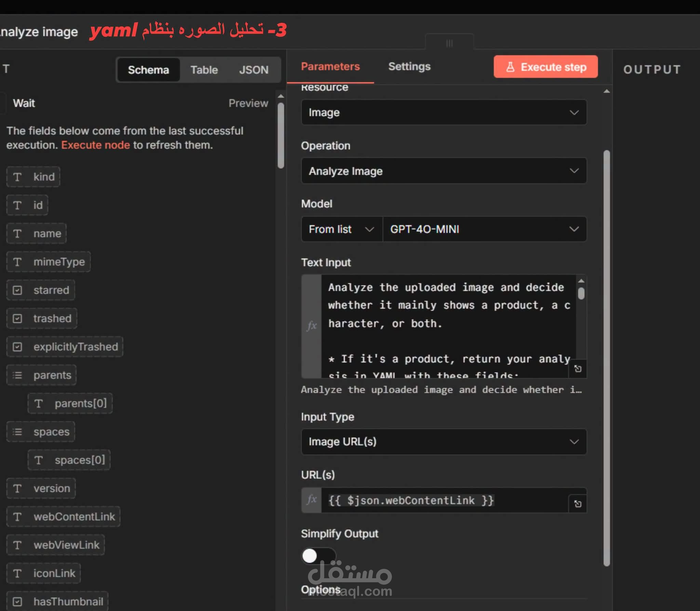Screen dimensions: 700x611
Task: Click the Execute step button
Action: [546, 67]
